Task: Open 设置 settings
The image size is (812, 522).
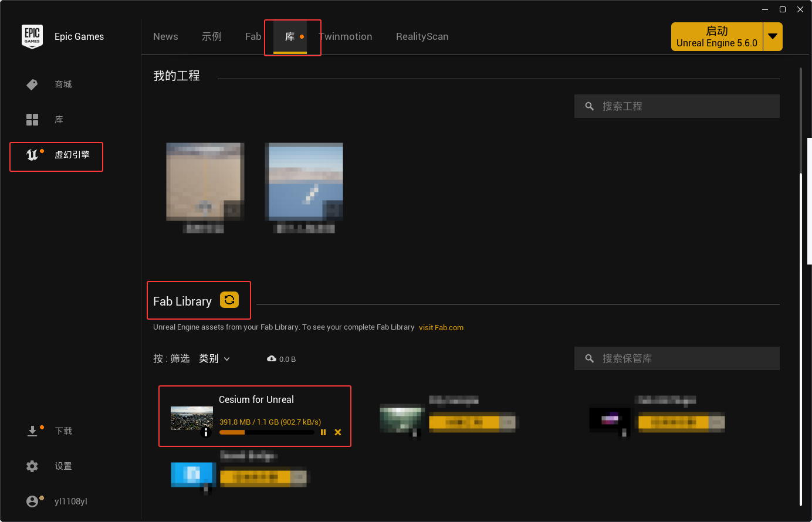Action: point(63,466)
